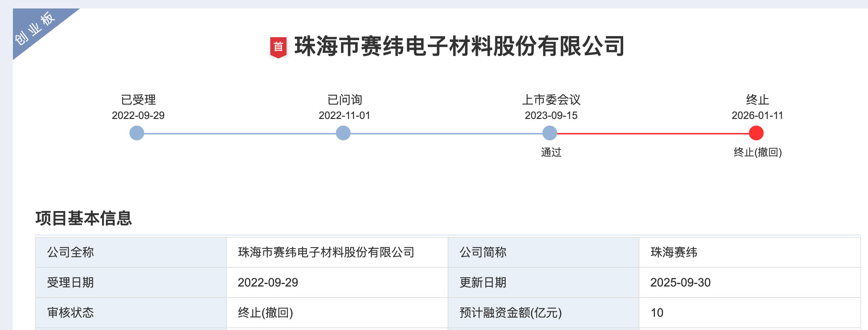Click the 2026-01-11 termination date
868x330 pixels.
(757, 115)
